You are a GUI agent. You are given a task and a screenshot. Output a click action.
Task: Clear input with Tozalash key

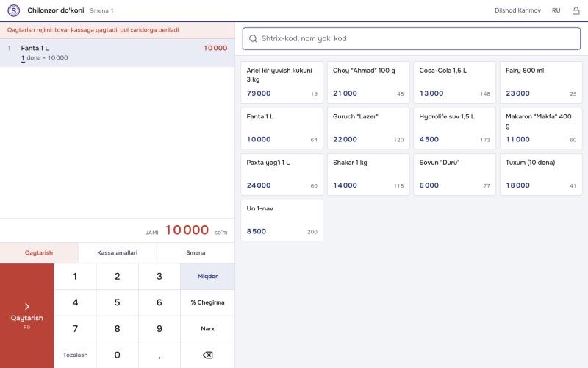tap(75, 355)
